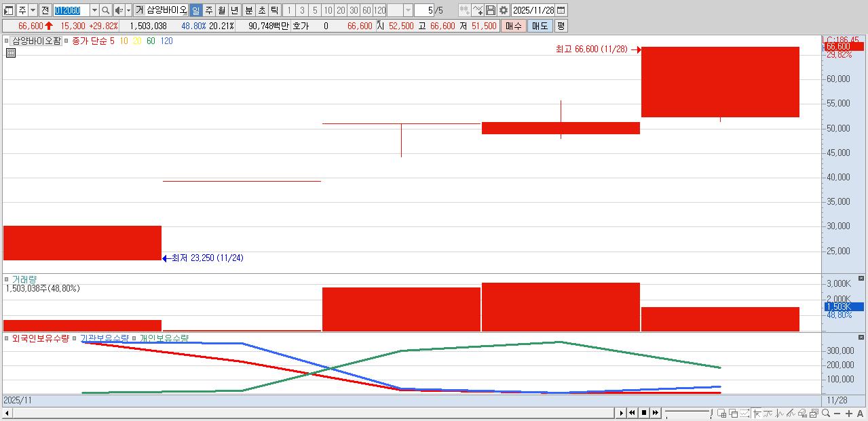The width and height of the screenshot is (868, 421).
Task: Open chart settings gear icon
Action: pyautogui.click(x=504, y=10)
